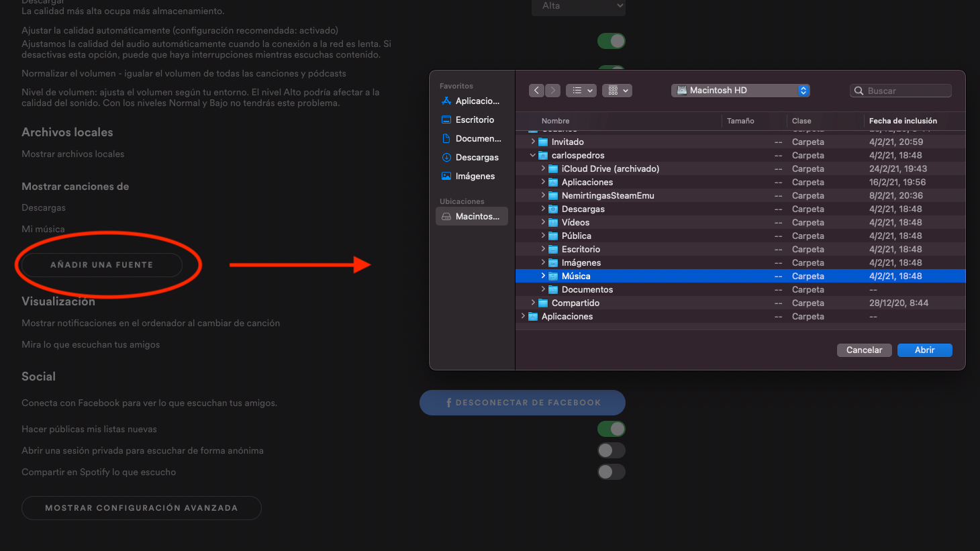Click DESCONECTAR DE FACEBOOK button

pos(522,403)
